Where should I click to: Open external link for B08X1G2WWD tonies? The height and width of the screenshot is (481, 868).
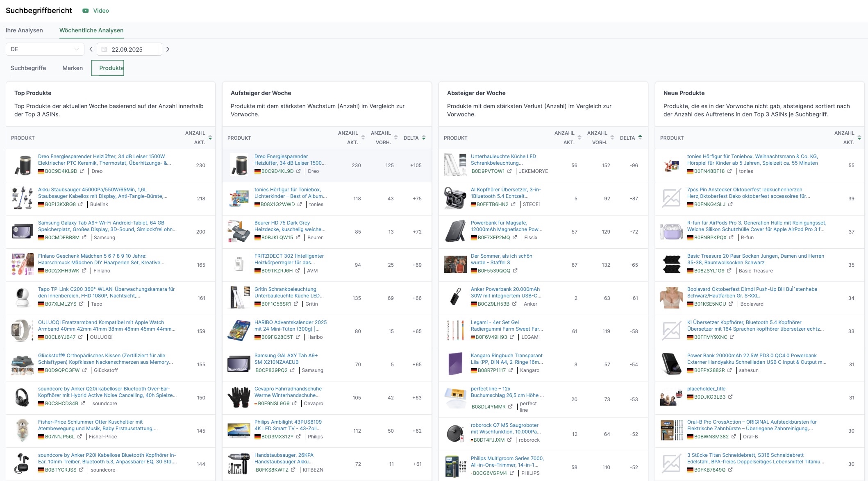(x=300, y=204)
